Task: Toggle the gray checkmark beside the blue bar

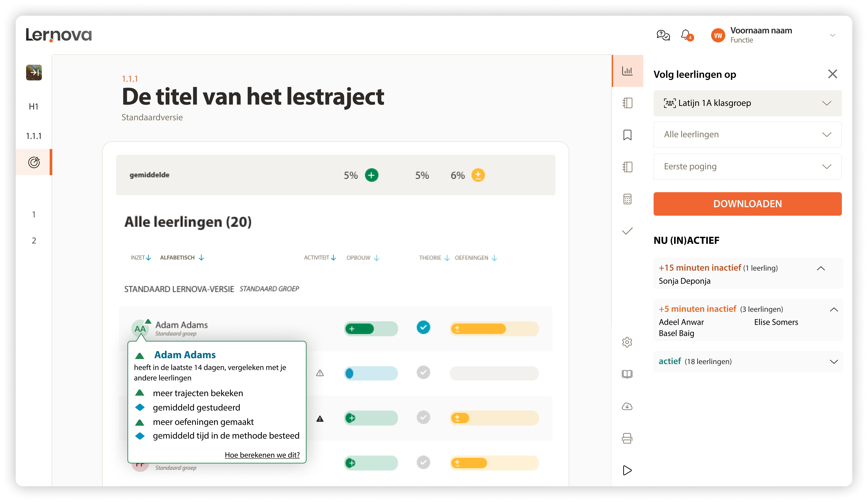Action: pos(423,372)
